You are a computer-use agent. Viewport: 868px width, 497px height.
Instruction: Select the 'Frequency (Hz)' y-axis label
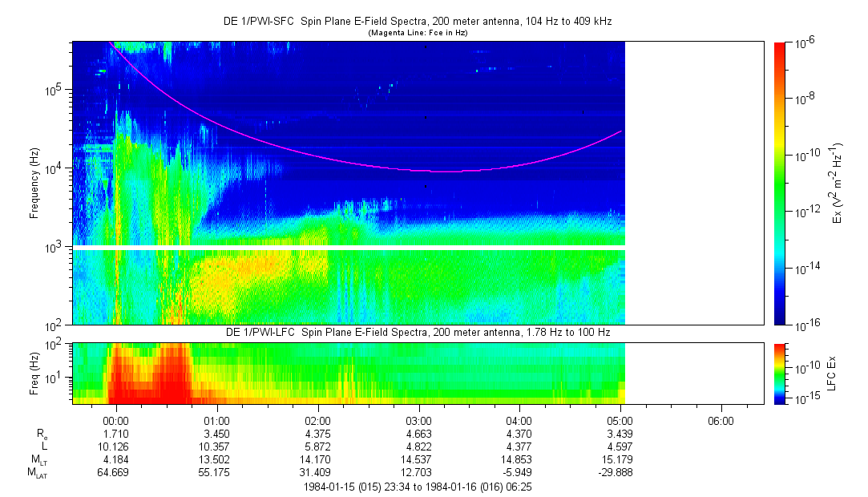[34, 183]
